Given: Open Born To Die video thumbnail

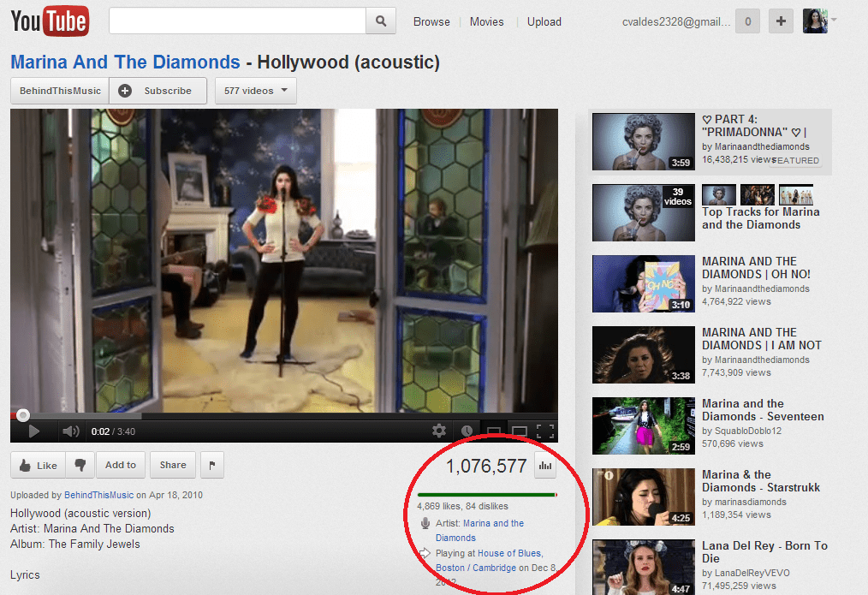Looking at the screenshot, I should [x=643, y=567].
